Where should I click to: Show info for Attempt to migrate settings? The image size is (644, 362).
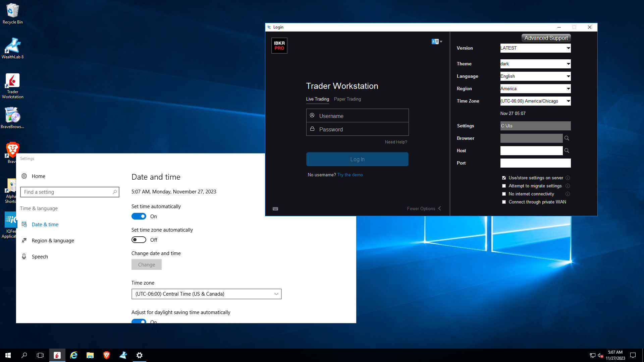tap(568, 186)
